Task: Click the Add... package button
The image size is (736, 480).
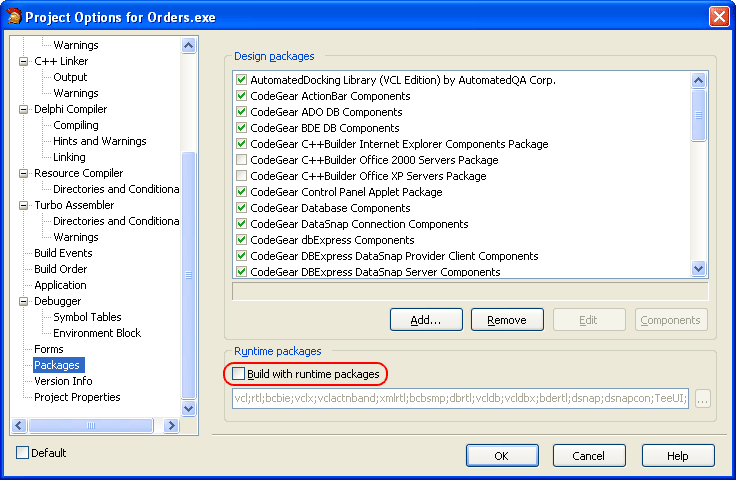Action: [427, 320]
